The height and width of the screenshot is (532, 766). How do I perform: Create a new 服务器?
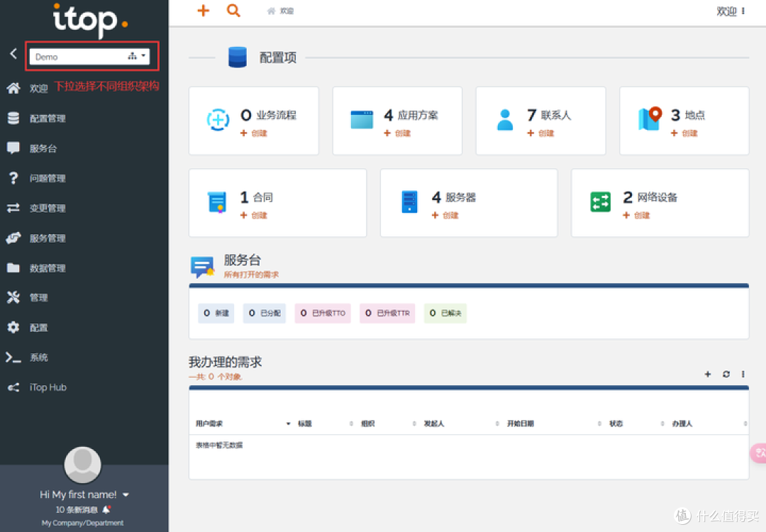tap(445, 216)
